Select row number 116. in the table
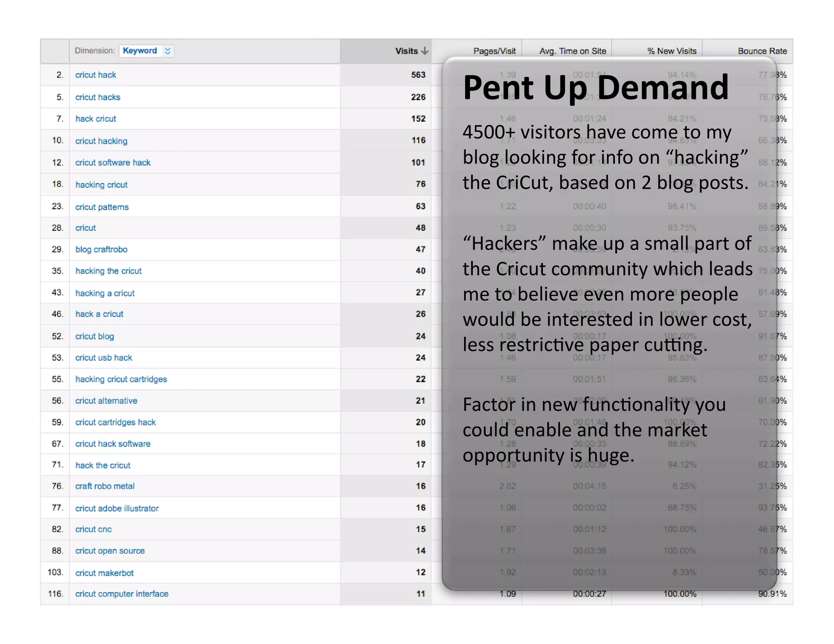Screen dimensions: 834x644 point(56,594)
